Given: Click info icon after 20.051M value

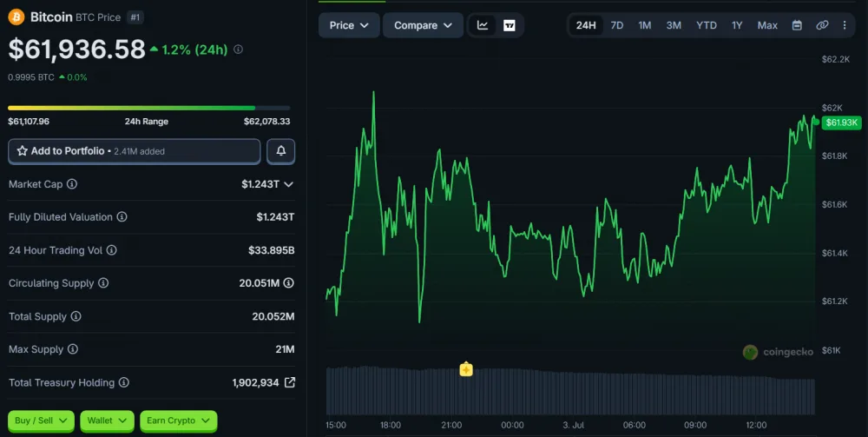Looking at the screenshot, I should [288, 283].
